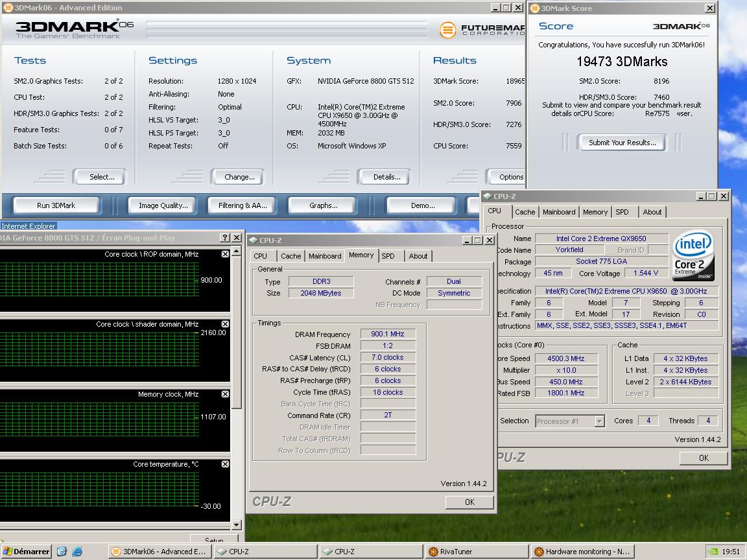The width and height of the screenshot is (747, 560).
Task: Click help button in hardware monitoring window
Action: [x=226, y=238]
